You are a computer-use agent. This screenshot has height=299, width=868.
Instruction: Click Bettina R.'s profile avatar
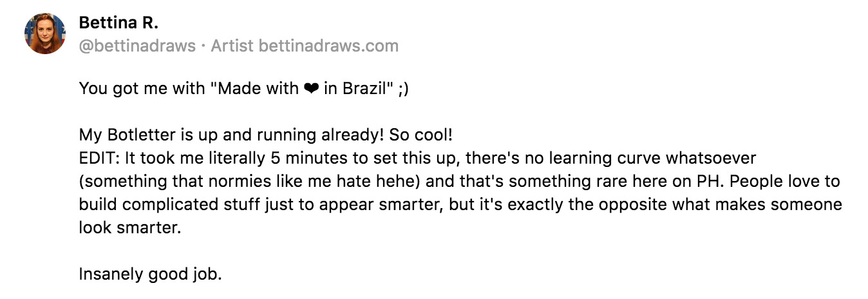[45, 34]
